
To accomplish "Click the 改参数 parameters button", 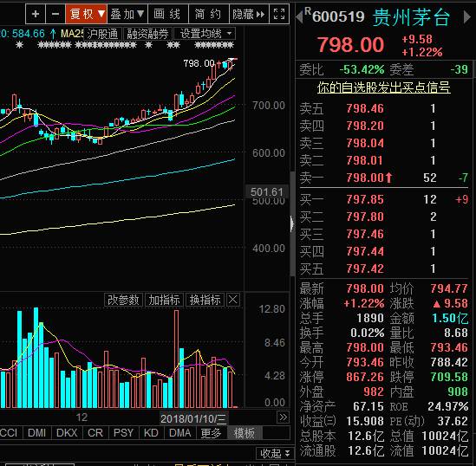I will pyautogui.click(x=123, y=300).
